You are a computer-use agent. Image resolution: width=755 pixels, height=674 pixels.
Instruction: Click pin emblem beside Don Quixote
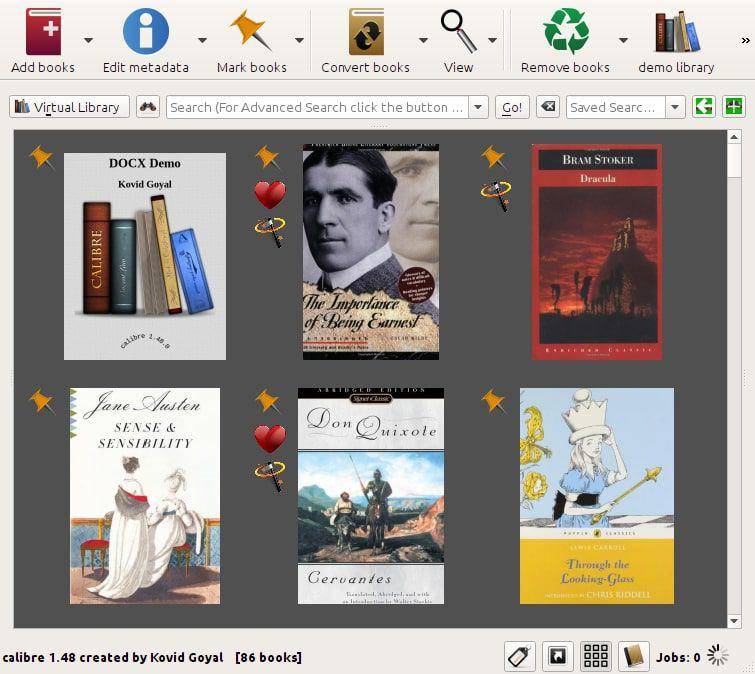[267, 402]
